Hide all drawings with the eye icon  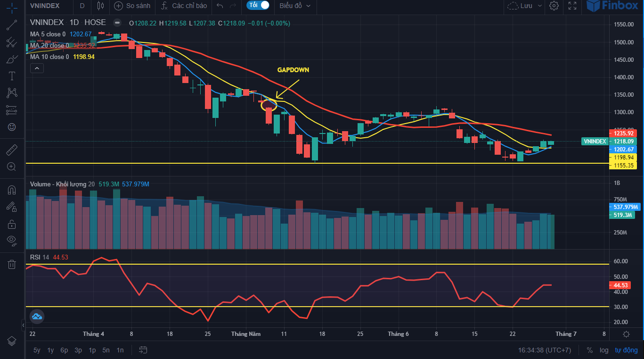[x=12, y=240]
